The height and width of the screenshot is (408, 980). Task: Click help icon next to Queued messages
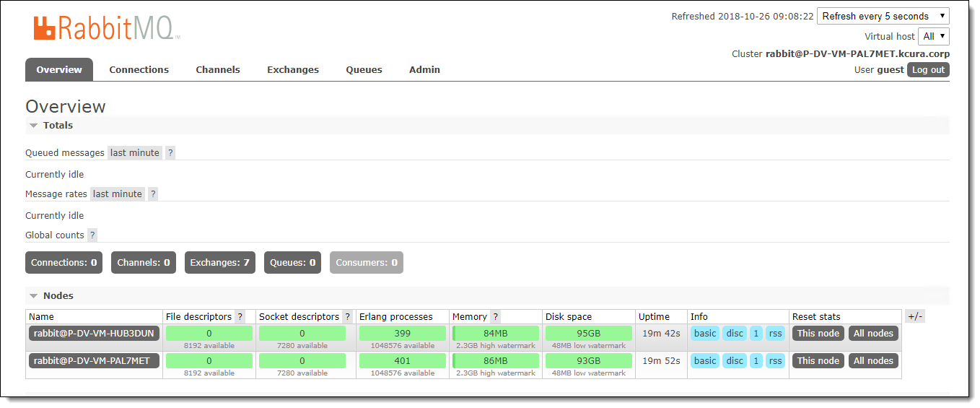tap(170, 153)
